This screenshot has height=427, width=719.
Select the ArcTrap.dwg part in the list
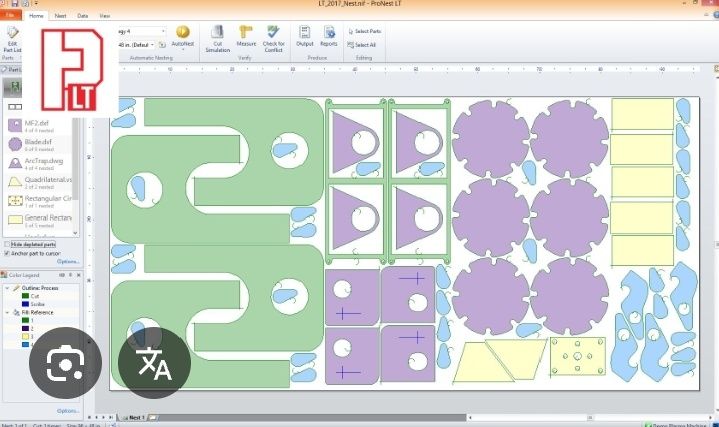(x=39, y=163)
